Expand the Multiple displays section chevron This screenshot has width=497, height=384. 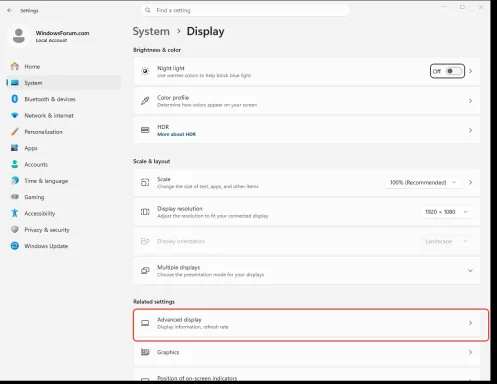tap(470, 270)
